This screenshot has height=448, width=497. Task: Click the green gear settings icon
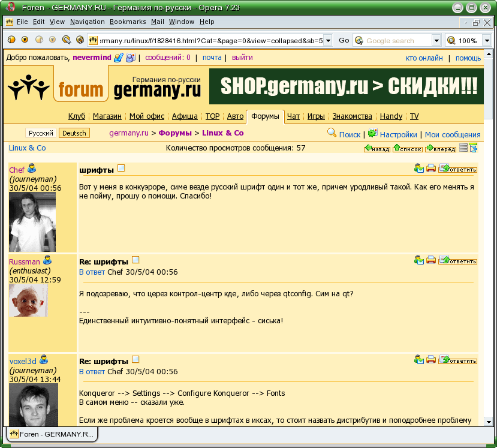pos(373,133)
